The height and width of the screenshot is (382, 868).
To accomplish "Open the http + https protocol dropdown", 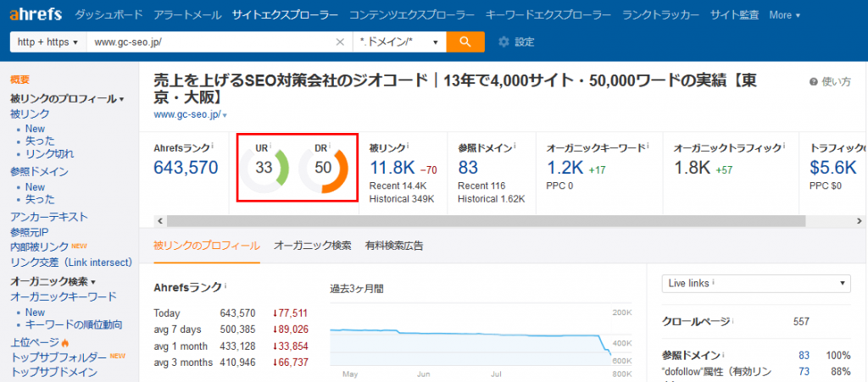I will pos(48,42).
